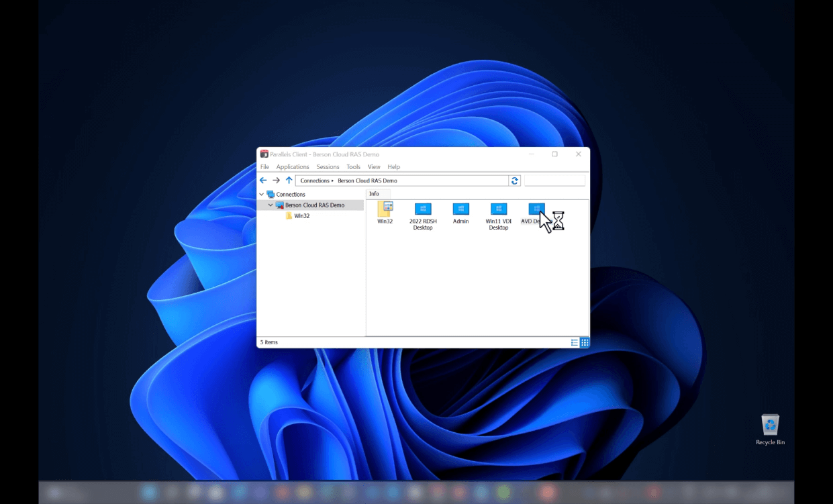Open the 2022 RDSH Desktop icon
833x504 pixels.
click(x=422, y=210)
